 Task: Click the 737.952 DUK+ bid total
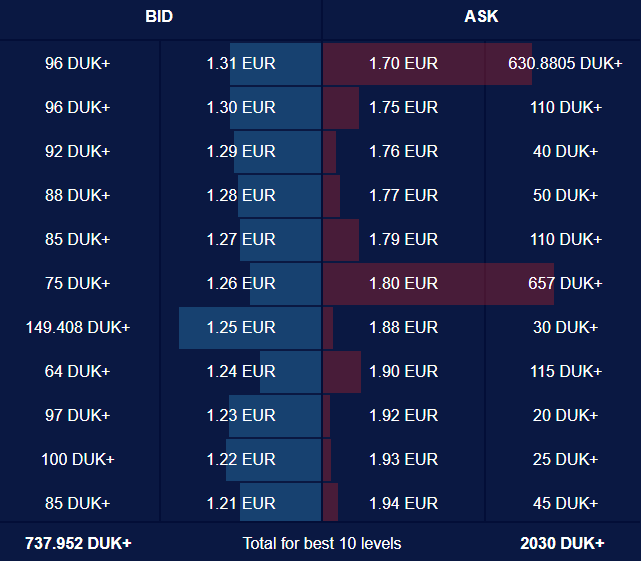point(78,543)
